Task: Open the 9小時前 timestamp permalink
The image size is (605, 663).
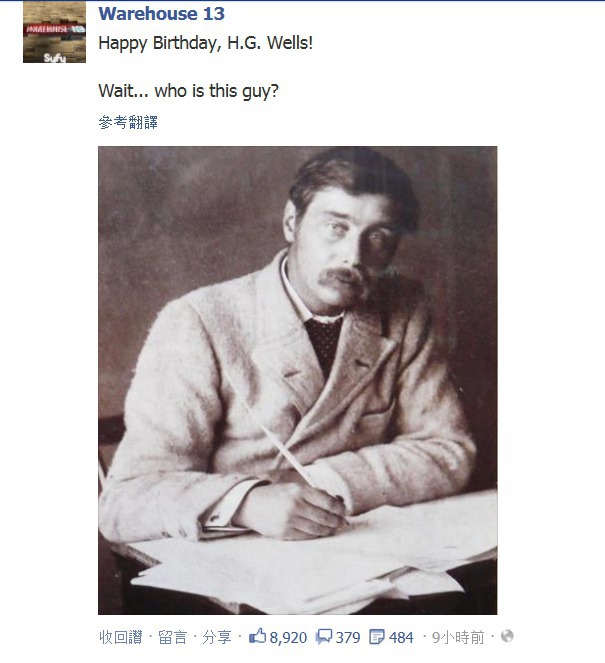Action: click(x=458, y=637)
